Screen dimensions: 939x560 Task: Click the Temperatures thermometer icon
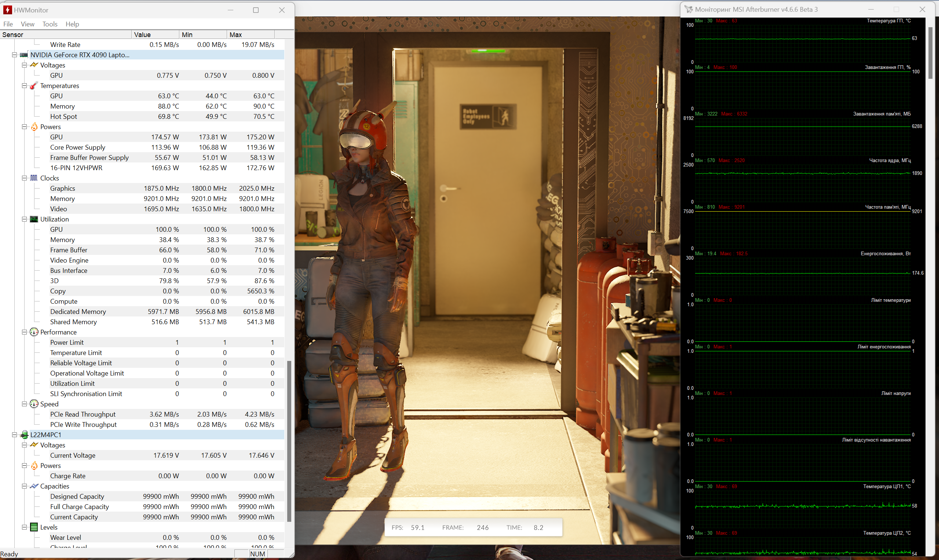34,86
